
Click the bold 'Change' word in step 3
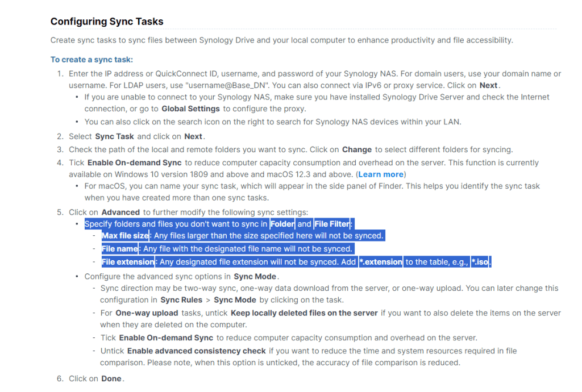pos(357,149)
